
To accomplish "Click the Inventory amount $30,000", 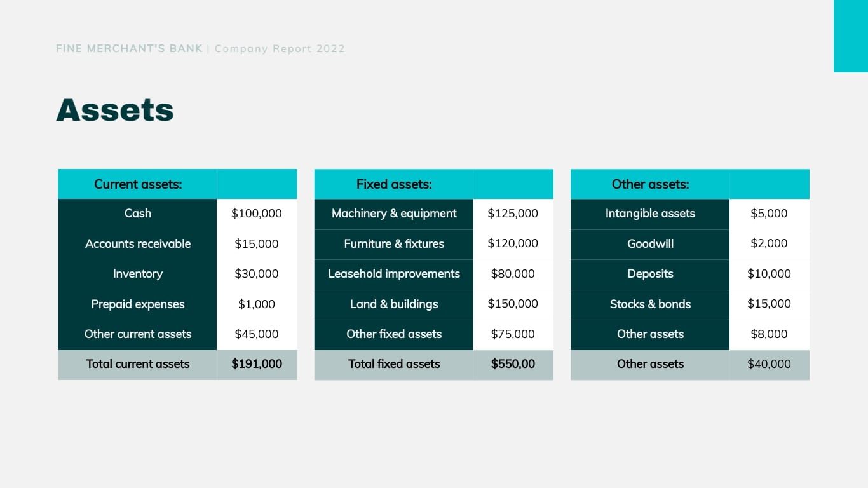I will 257,274.
